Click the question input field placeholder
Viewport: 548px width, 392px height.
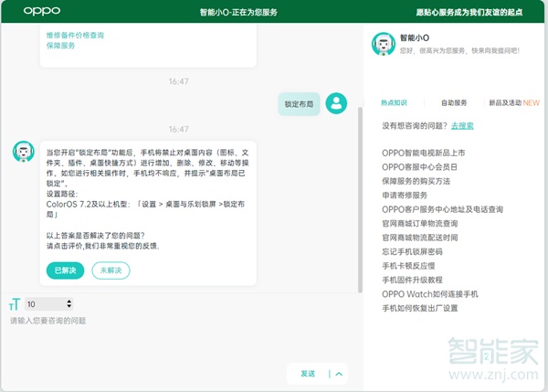click(x=47, y=321)
